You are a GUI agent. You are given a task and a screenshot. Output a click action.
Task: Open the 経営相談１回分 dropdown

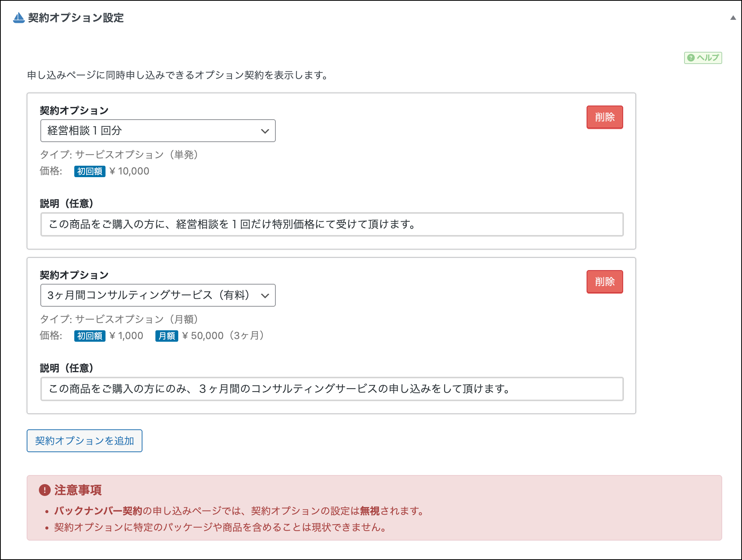click(152, 131)
